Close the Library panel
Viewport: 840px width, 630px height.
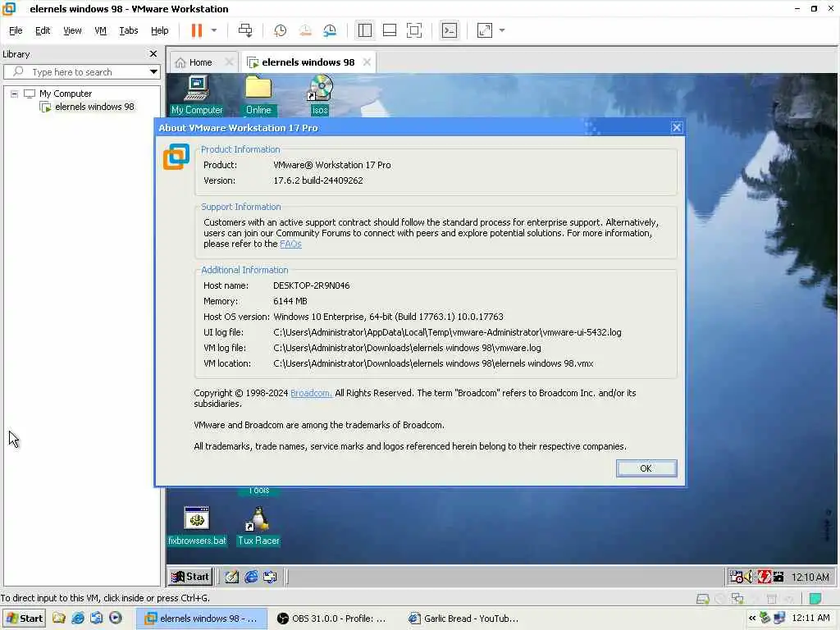[153, 53]
